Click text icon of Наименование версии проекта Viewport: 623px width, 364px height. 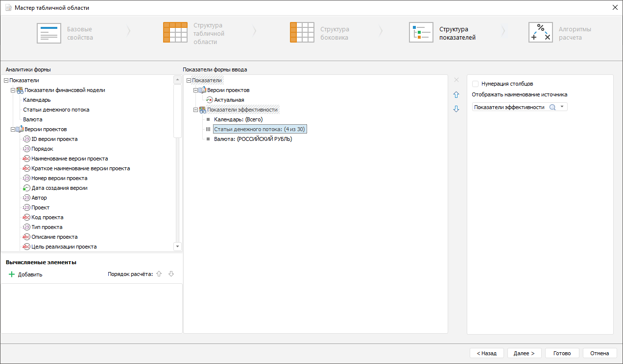tap(26, 159)
